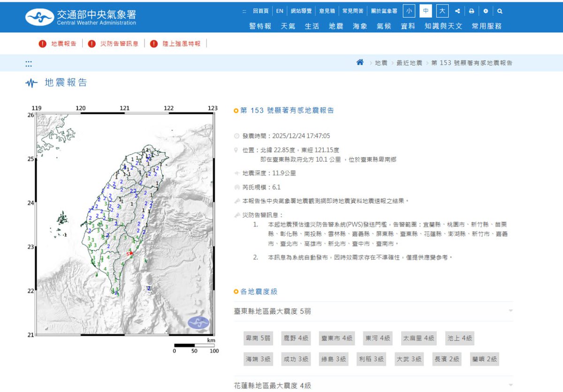
Task: Select medium font size 中
Action: point(426,11)
